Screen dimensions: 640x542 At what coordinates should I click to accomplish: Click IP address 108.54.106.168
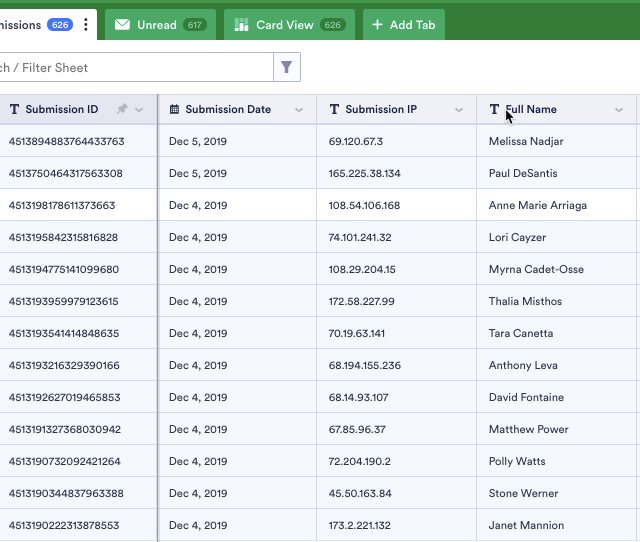[x=364, y=205]
